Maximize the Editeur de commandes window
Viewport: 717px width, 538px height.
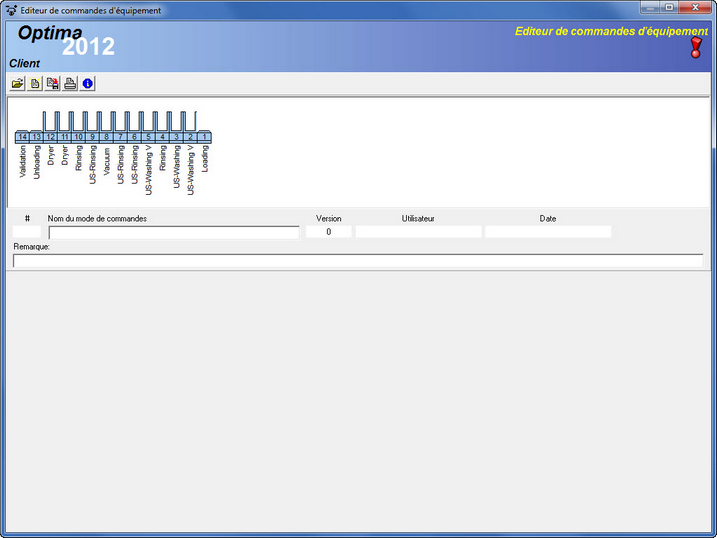pyautogui.click(x=669, y=7)
